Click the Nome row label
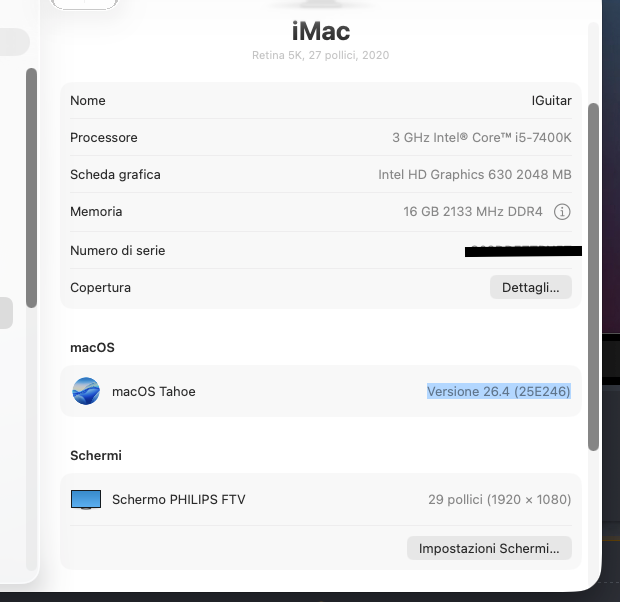The height and width of the screenshot is (602, 620). coord(88,100)
